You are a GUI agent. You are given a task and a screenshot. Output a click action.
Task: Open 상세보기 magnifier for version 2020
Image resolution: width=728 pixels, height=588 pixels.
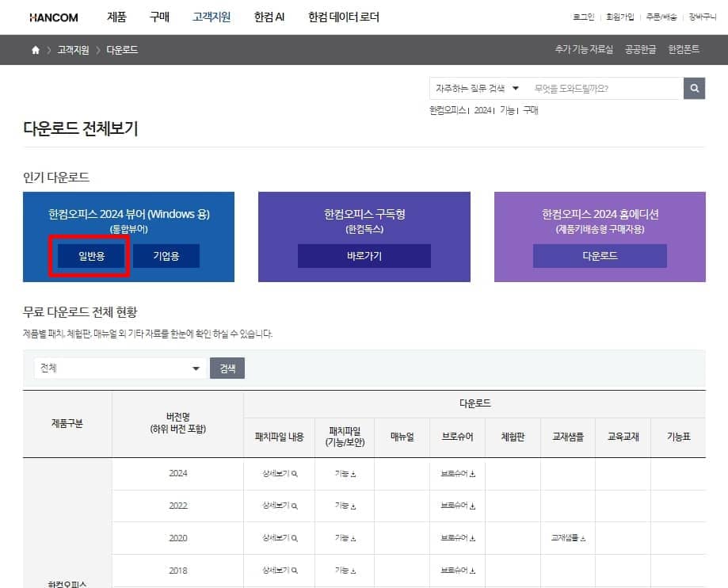click(278, 538)
